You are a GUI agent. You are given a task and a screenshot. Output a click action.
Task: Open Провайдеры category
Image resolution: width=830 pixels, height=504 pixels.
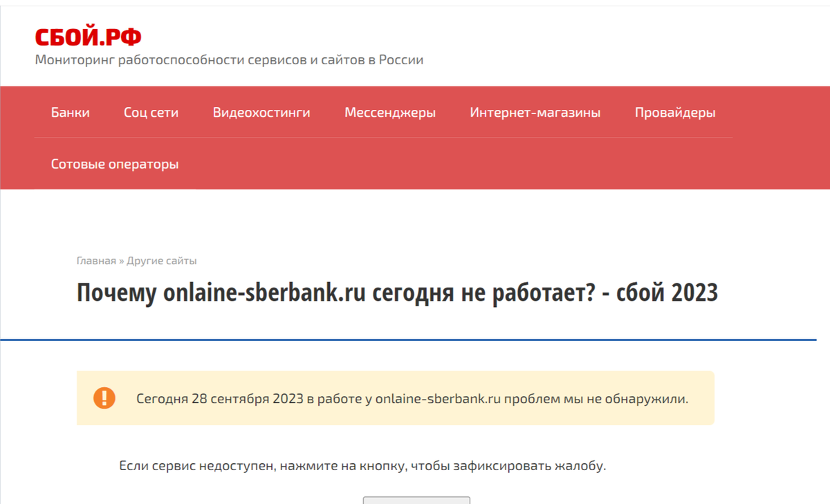[675, 113]
